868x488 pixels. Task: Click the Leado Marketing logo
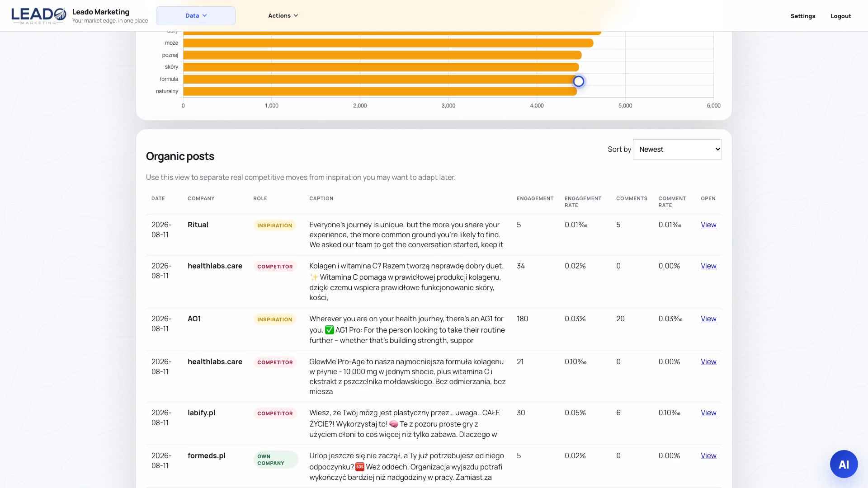coord(39,16)
